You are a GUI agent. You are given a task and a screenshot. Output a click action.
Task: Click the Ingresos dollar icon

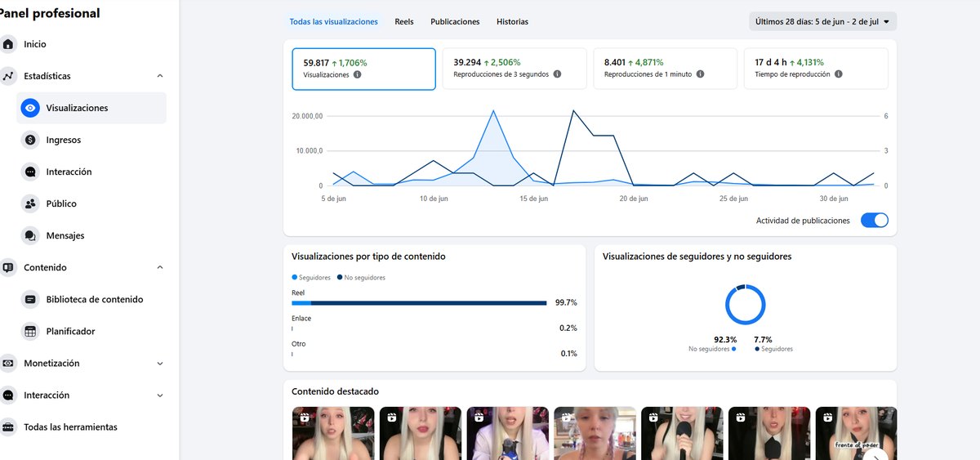[30, 140]
